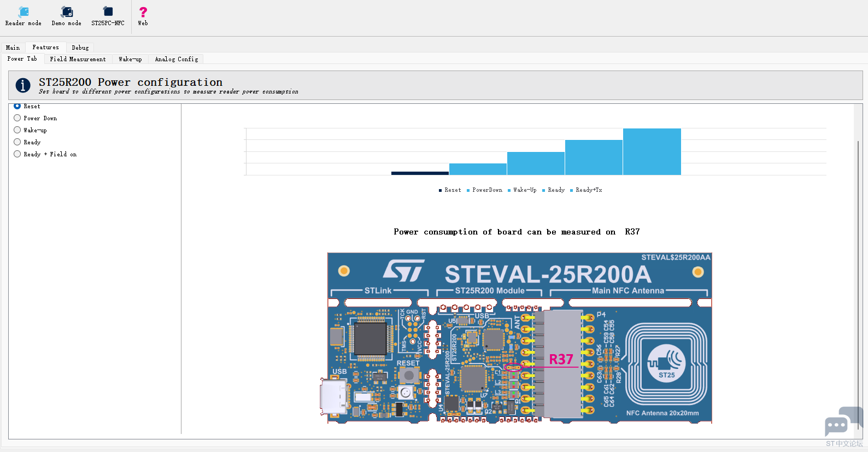
Task: Open the Analog Config sub-tab
Action: [x=177, y=59]
